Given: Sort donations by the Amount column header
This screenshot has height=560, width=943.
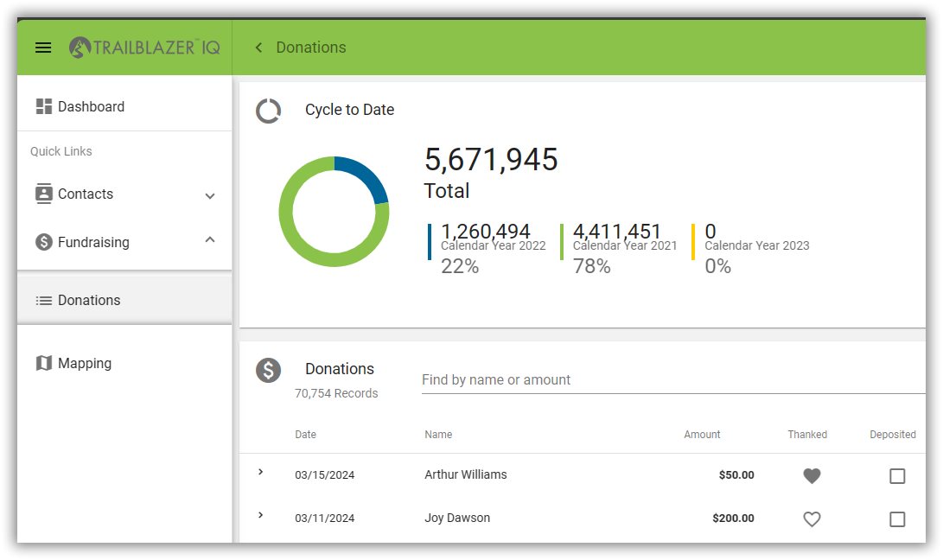Looking at the screenshot, I should 702,435.
